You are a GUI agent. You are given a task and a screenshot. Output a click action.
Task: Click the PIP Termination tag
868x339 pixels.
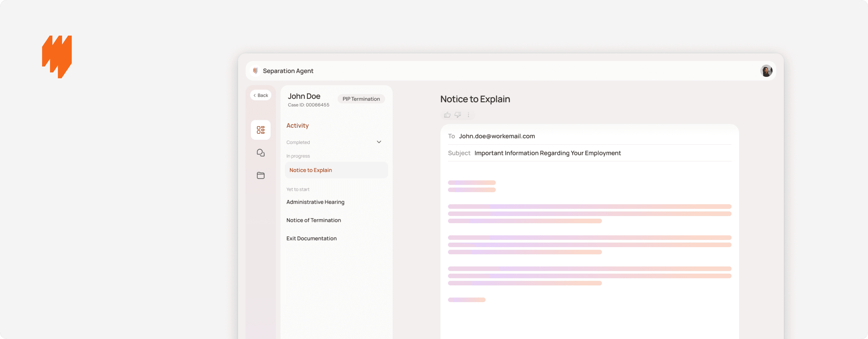(361, 99)
